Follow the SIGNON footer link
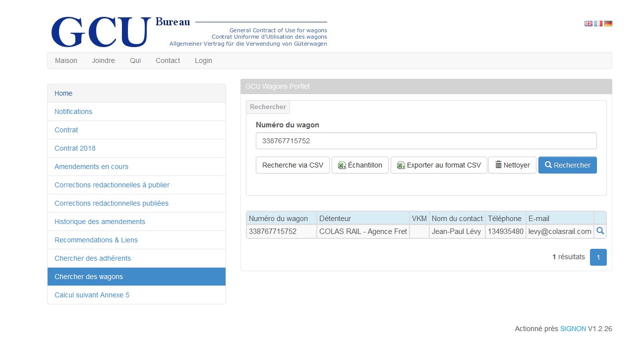The width and height of the screenshot is (644, 344). (x=573, y=329)
